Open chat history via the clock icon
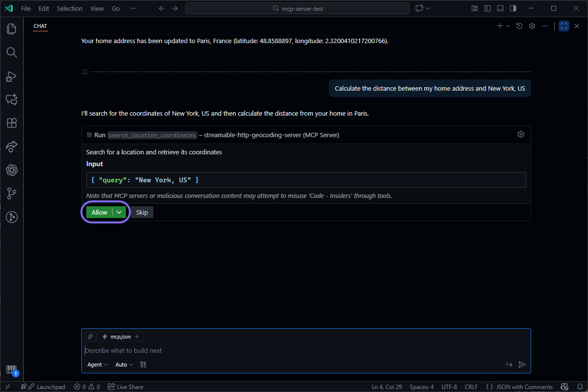This screenshot has height=392, width=588. point(519,26)
